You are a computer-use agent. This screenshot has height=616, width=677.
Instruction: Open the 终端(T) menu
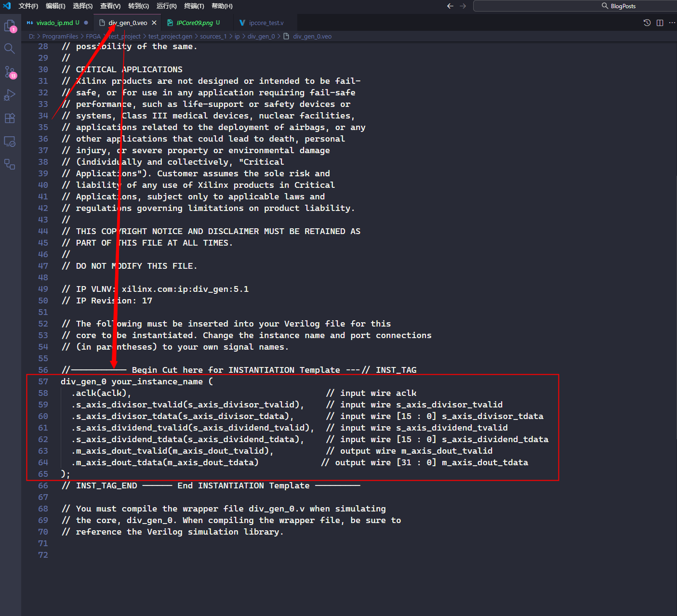(194, 6)
